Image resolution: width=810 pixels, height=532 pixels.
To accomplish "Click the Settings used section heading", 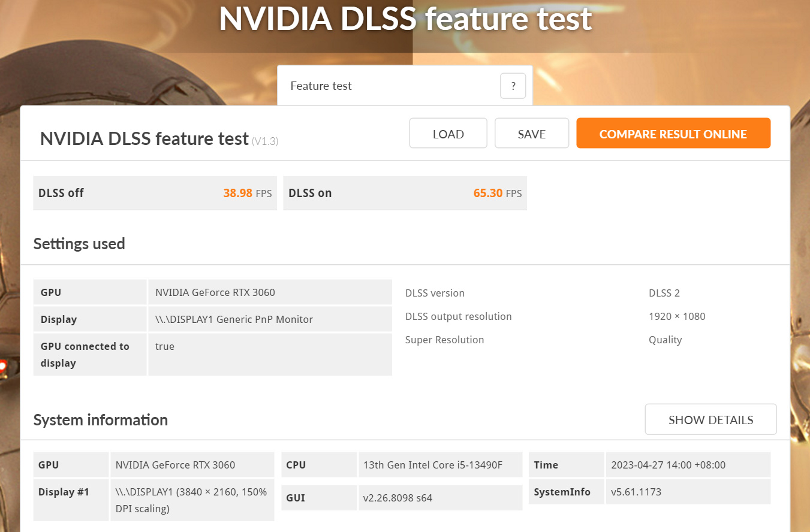I will pos(79,244).
